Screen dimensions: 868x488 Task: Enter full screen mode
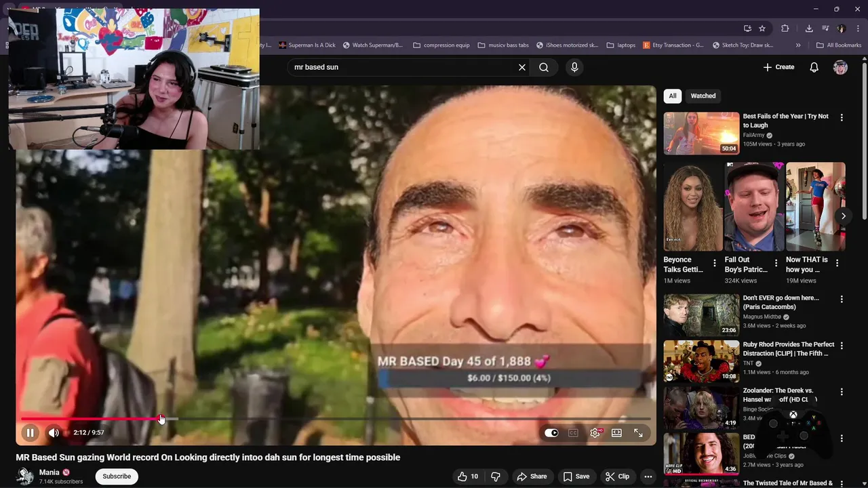pos(638,432)
